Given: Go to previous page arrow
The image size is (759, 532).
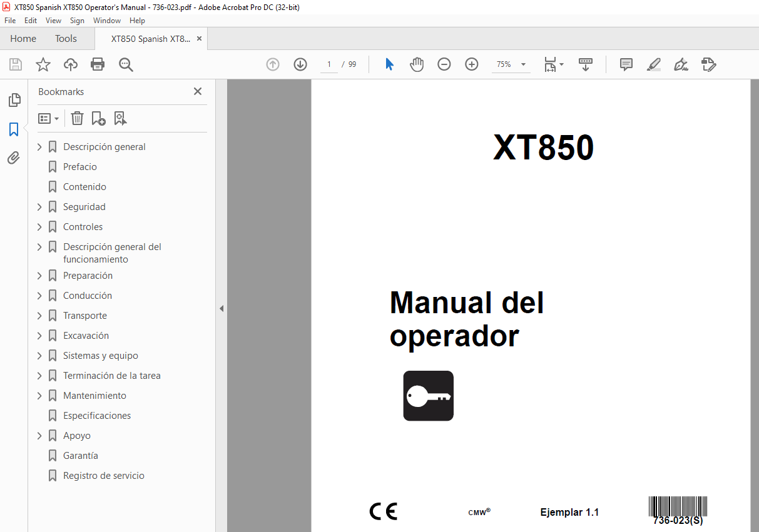Looking at the screenshot, I should (x=273, y=64).
